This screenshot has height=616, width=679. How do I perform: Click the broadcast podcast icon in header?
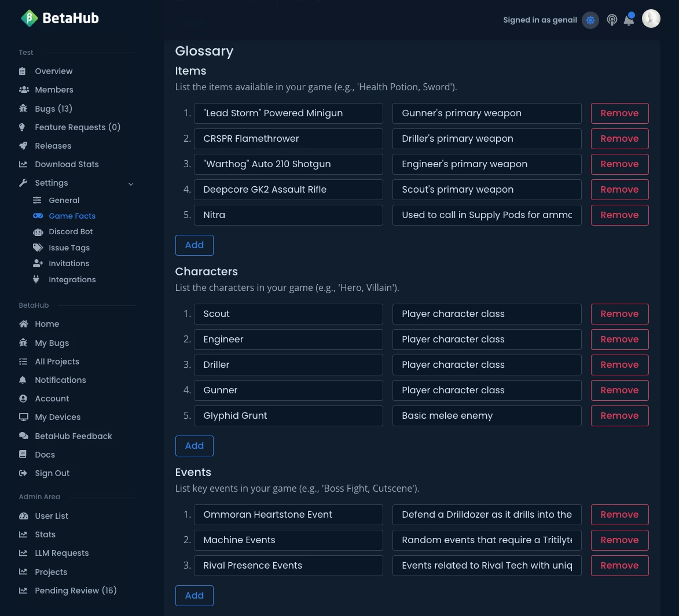(612, 20)
